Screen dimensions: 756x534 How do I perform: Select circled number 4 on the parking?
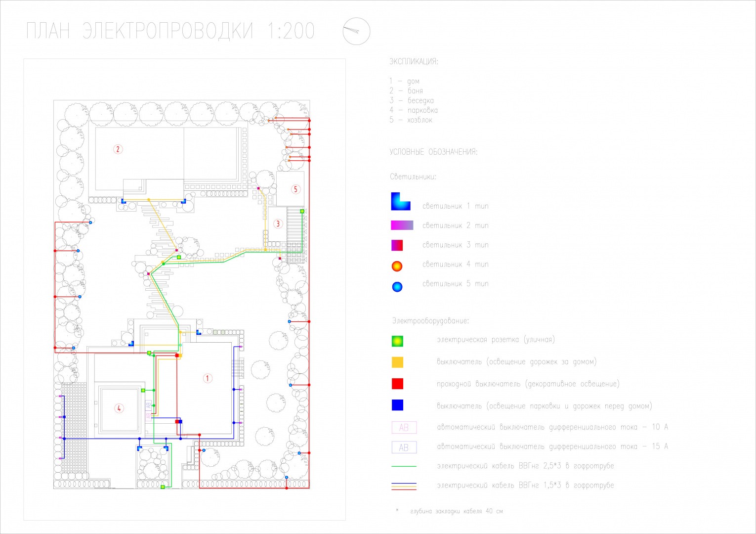(119, 408)
